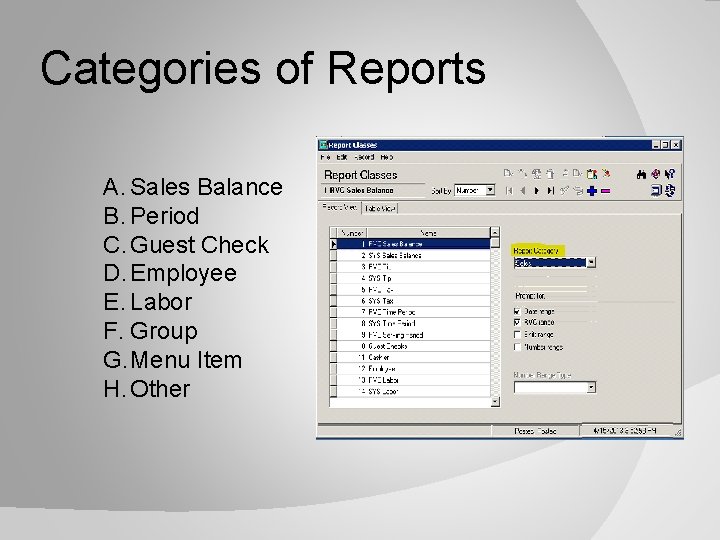The image size is (720, 540).
Task: Open the File menu
Action: tap(325, 157)
